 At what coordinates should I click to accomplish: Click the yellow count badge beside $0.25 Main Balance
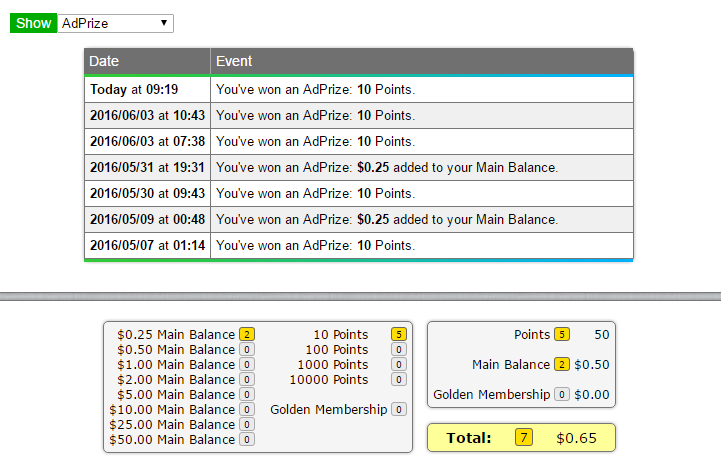tap(247, 335)
